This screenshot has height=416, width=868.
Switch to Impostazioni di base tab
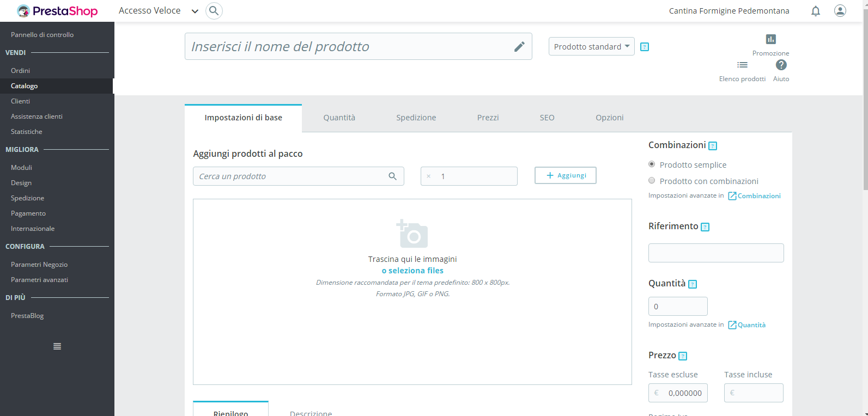(244, 118)
